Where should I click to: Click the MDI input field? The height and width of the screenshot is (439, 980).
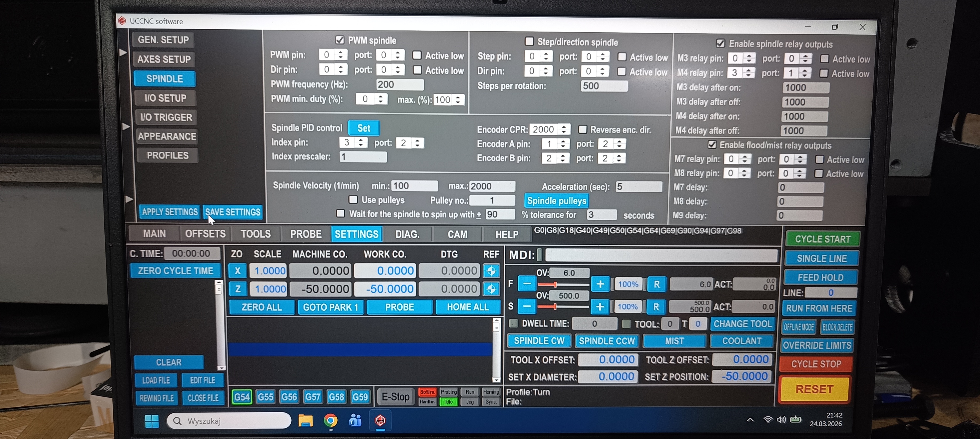[661, 255]
